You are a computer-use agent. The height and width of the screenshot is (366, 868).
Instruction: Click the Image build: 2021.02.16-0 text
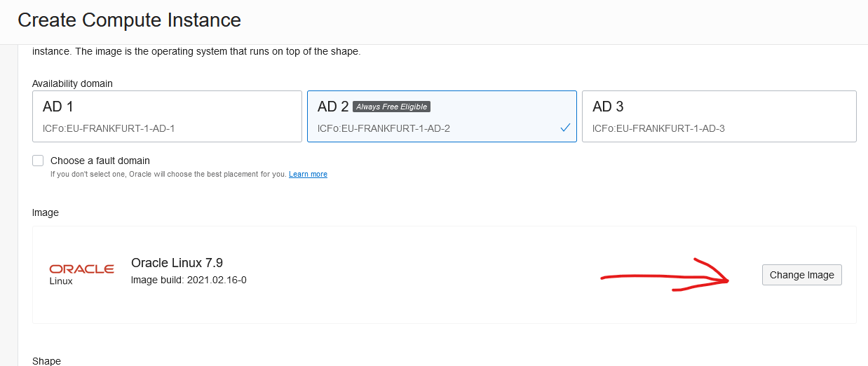189,280
